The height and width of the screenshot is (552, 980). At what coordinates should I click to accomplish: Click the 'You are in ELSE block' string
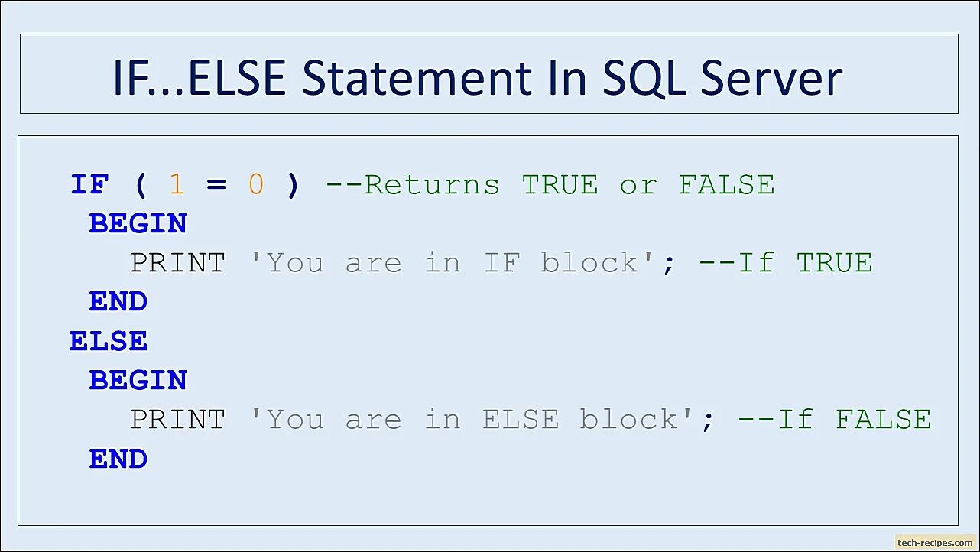click(472, 420)
